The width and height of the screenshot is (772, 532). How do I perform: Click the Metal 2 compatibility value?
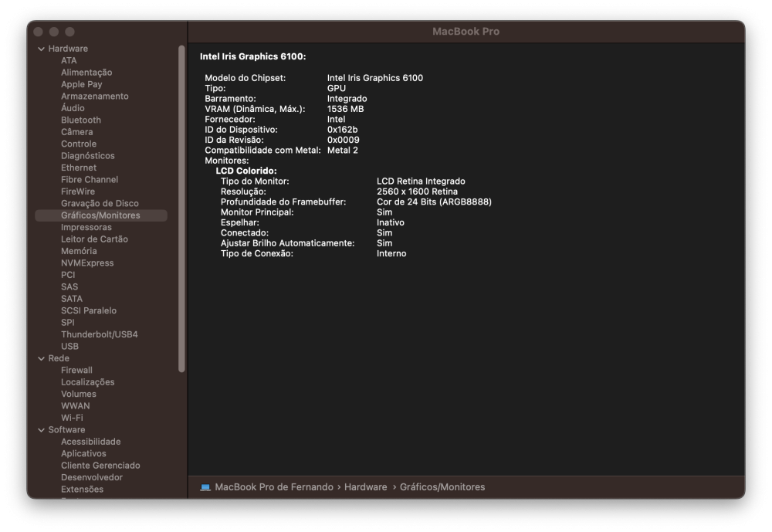click(343, 151)
